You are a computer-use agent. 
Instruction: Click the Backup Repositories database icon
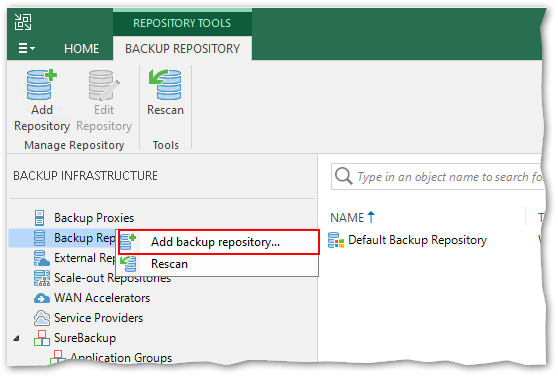point(39,238)
